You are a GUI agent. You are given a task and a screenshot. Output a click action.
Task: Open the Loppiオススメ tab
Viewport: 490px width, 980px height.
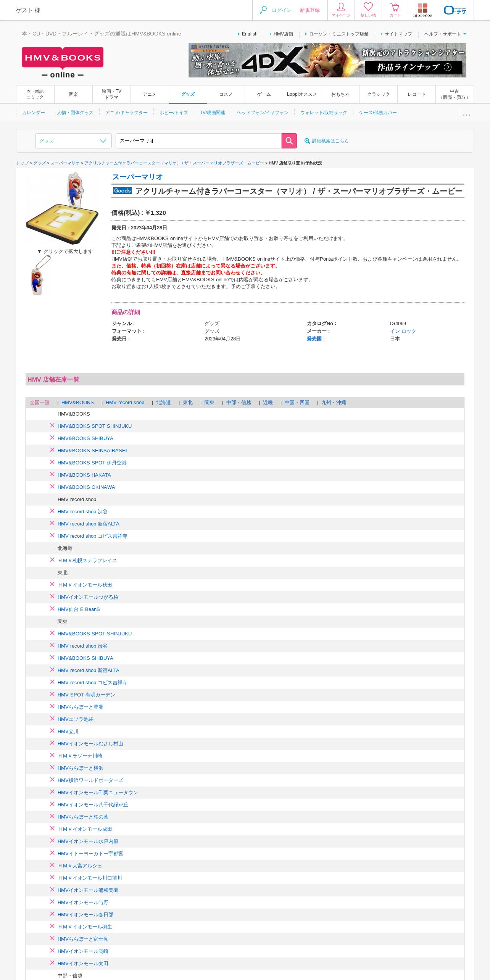coord(302,94)
